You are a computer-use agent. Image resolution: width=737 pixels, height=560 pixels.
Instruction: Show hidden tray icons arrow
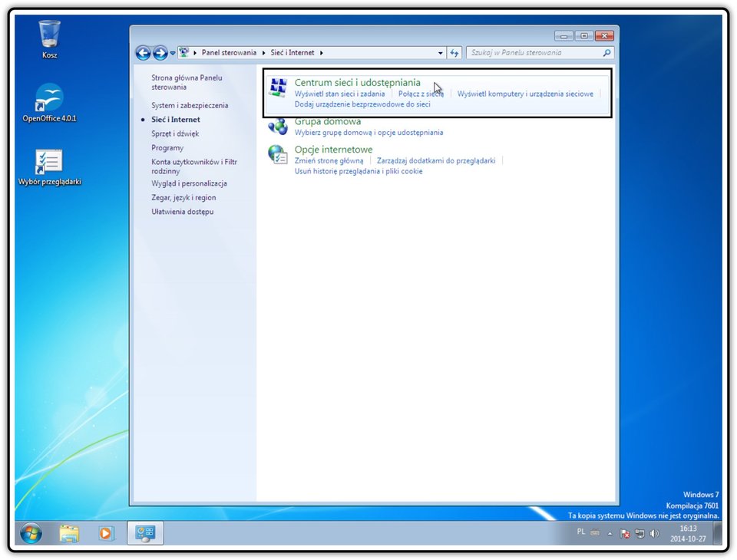pos(610,533)
